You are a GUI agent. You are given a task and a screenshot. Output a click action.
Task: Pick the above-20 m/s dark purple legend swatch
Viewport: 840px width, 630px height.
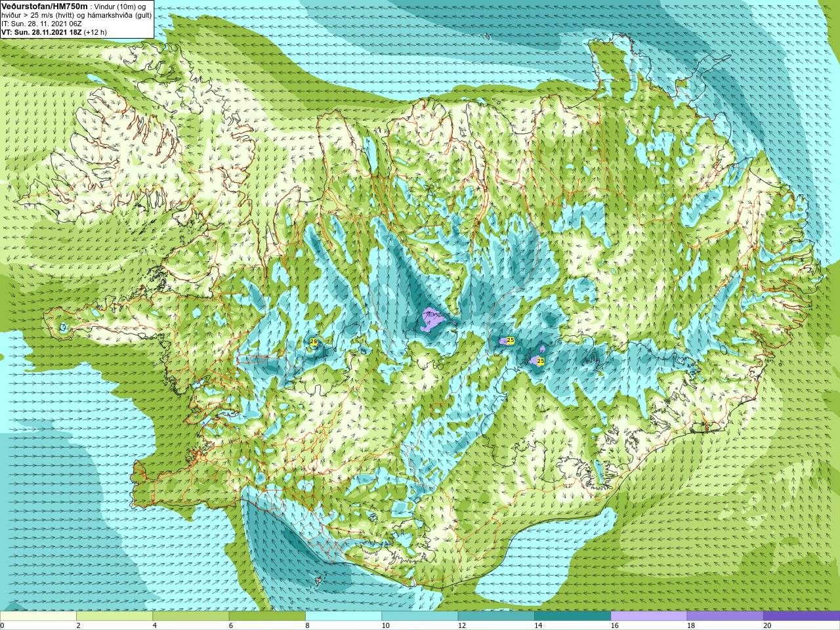point(801,616)
